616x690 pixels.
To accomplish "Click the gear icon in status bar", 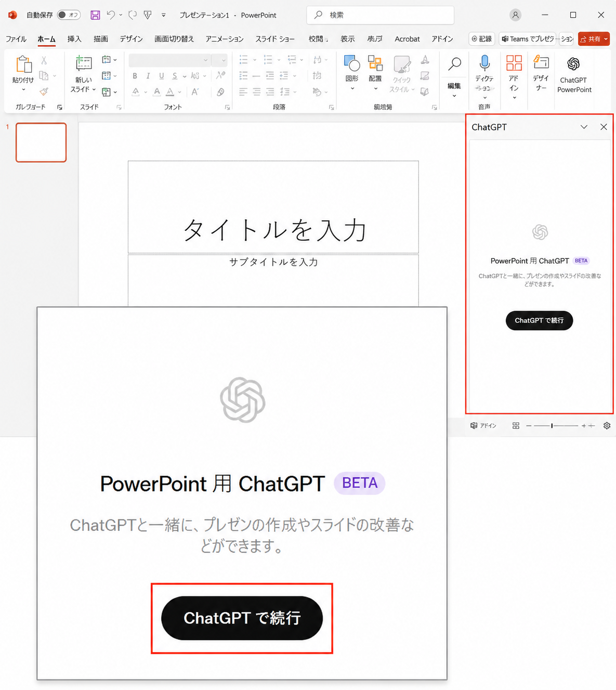I will (607, 426).
